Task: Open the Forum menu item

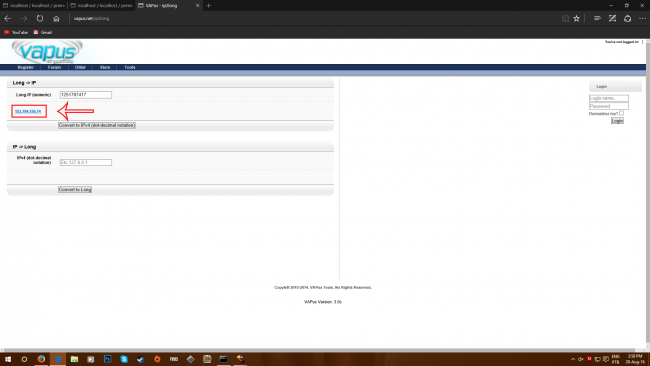Action: pos(54,67)
